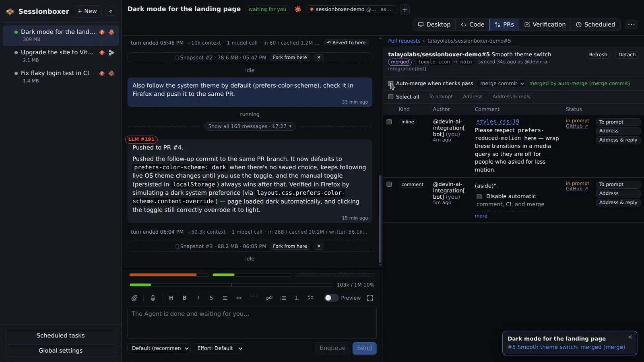Click the git icon on the Dark mode session row
Screen dimensions: 644x362
102,32
